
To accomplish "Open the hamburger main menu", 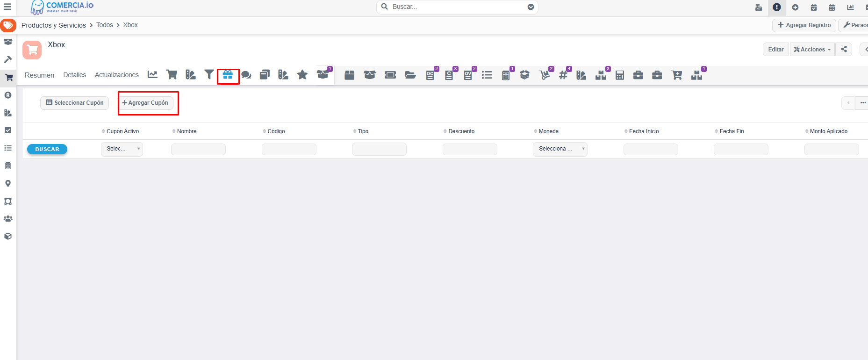I will pos(7,7).
